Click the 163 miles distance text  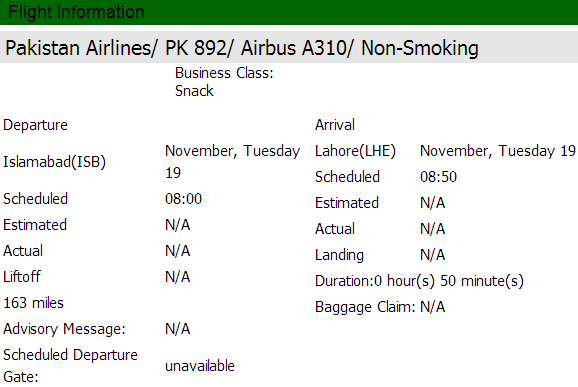tap(34, 303)
